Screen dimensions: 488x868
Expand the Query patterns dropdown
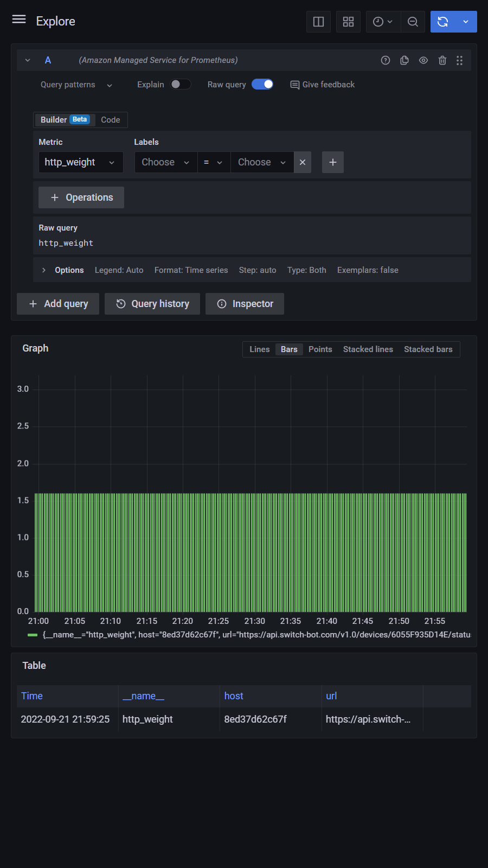tap(76, 85)
